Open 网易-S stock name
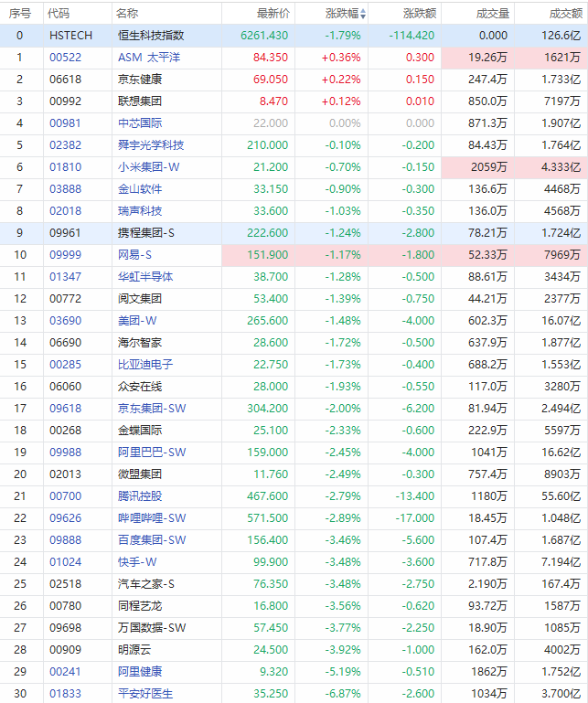The image size is (588, 703). coord(134,255)
